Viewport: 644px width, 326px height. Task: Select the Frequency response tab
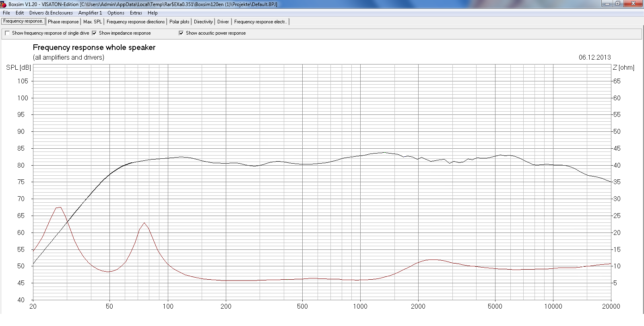click(23, 21)
